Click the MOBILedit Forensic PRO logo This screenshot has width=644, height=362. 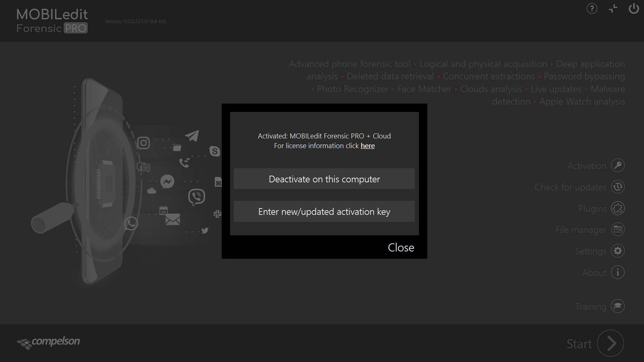[52, 21]
